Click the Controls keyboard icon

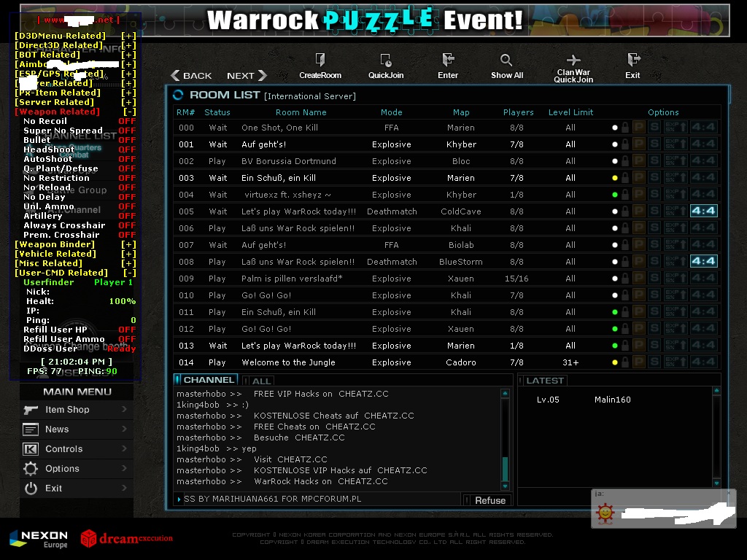31,449
